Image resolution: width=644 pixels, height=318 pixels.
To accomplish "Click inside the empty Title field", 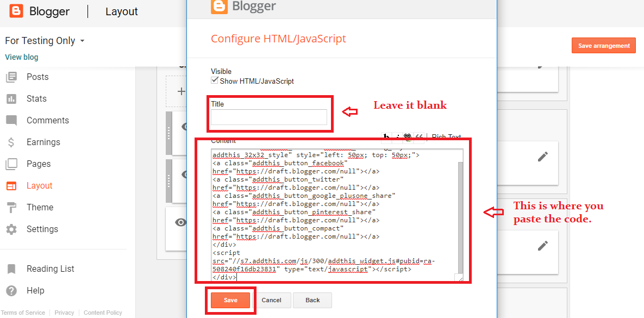I will (270, 117).
